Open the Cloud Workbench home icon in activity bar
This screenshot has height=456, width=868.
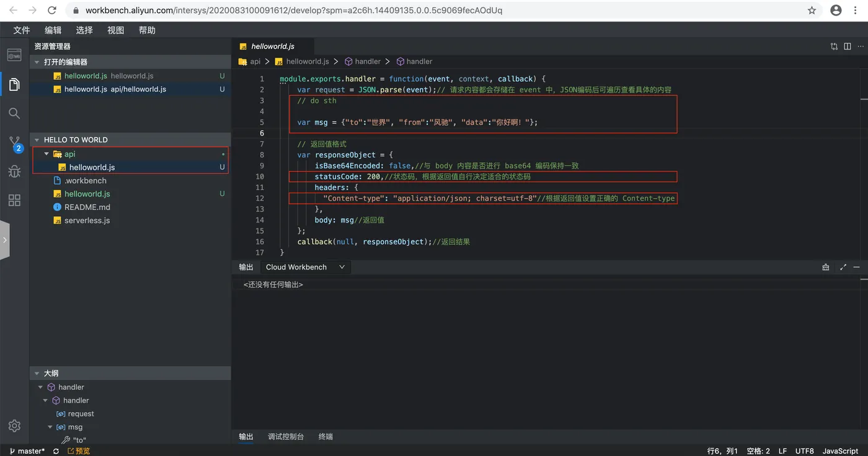[14, 55]
